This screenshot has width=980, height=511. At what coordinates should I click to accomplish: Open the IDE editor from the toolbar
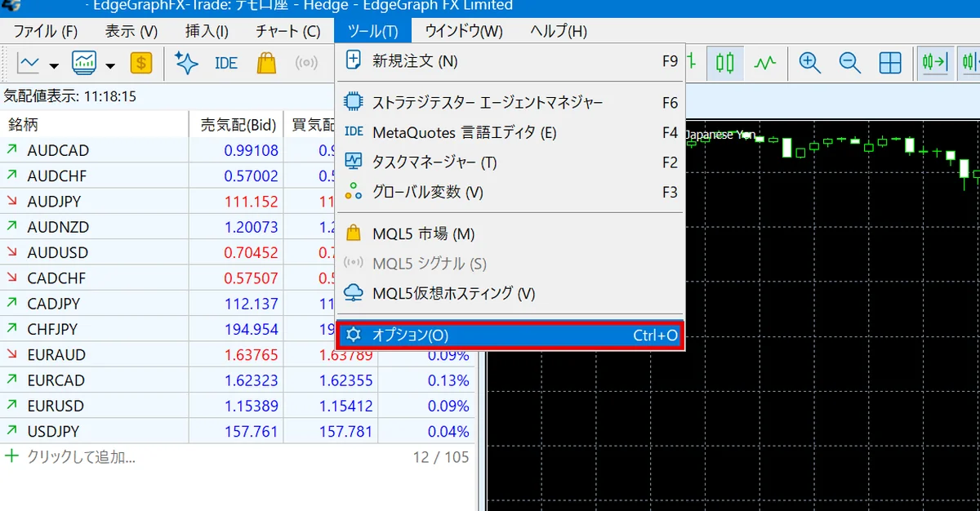pos(226,63)
